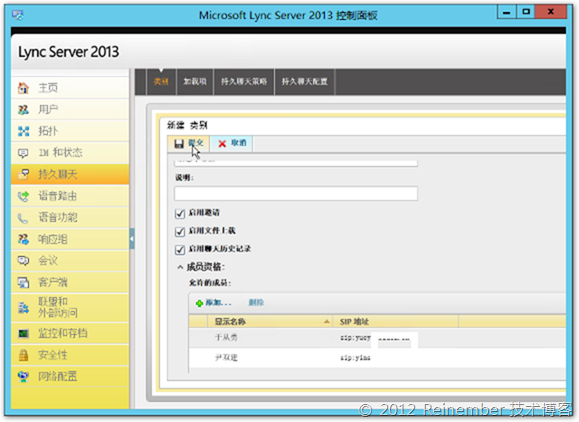Switch to 持久聊天配置 tab
Screen dimensions: 579x422
305,82
